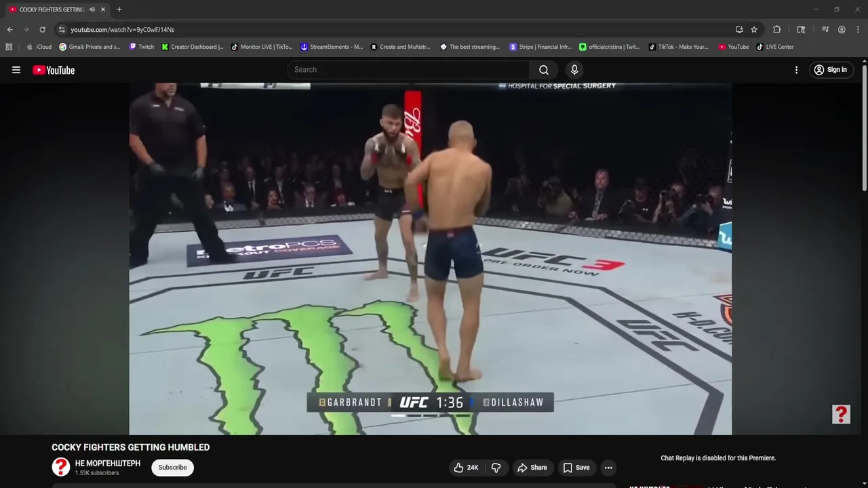
Task: Open Chrome three-dot menu
Action: click(859, 30)
